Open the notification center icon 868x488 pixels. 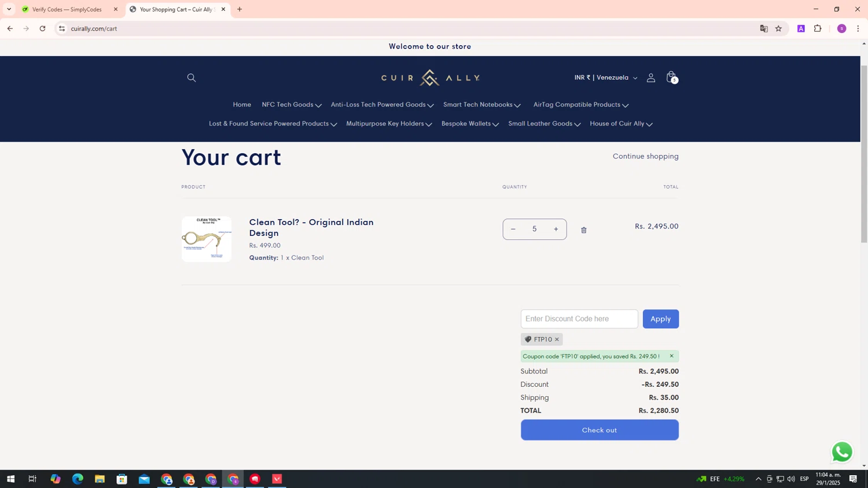pos(853,479)
